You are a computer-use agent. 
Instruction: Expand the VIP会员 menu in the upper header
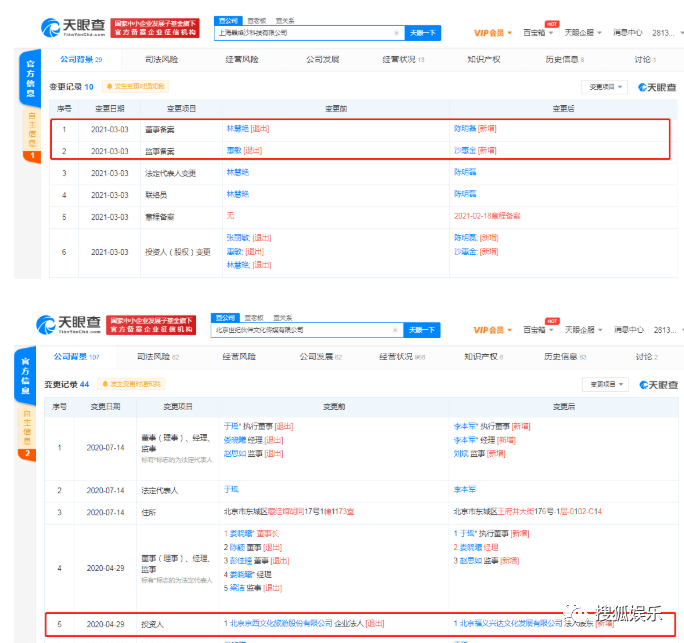492,33
